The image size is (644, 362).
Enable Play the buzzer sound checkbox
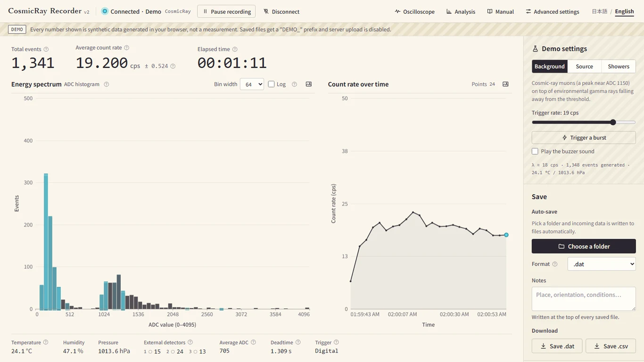pyautogui.click(x=535, y=151)
